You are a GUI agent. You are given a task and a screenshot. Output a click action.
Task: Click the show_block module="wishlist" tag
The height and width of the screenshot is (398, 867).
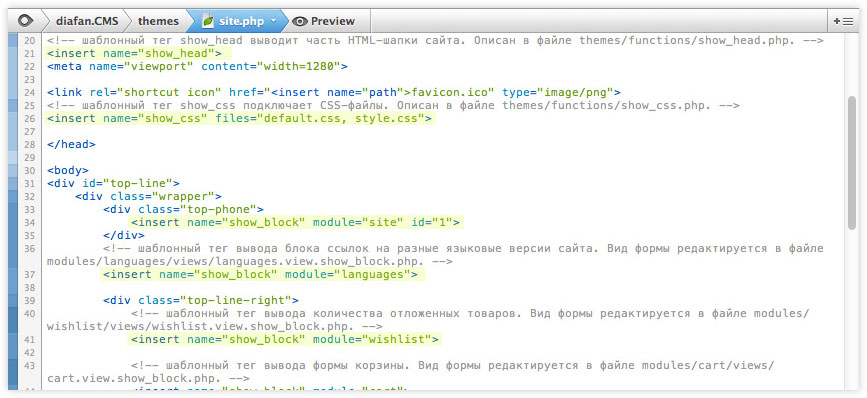coord(285,339)
